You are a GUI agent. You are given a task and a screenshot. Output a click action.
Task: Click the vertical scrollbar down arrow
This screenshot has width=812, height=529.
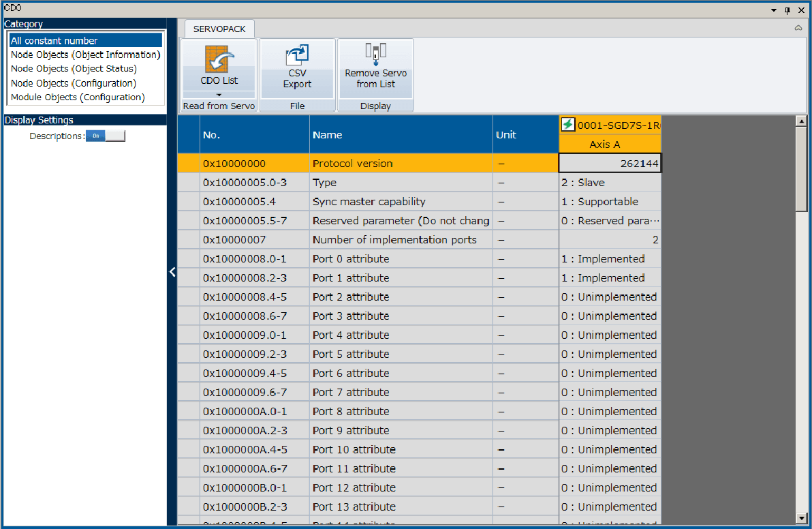pos(801,518)
